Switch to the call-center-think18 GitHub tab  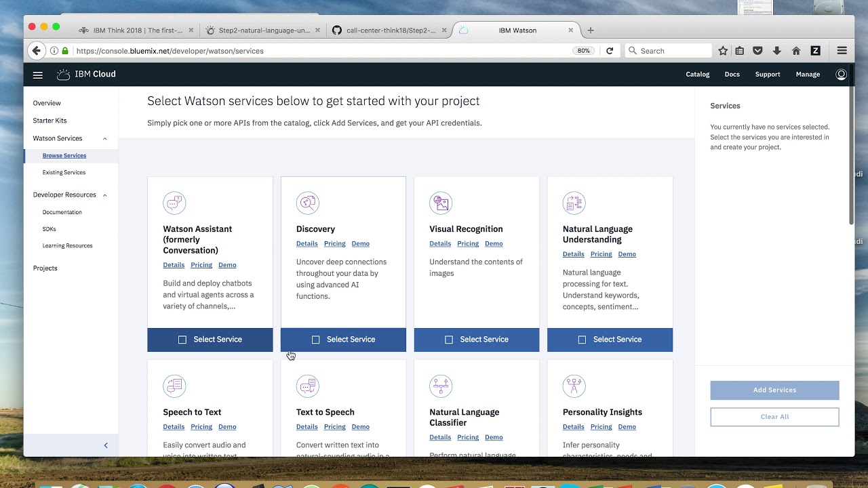(391, 30)
